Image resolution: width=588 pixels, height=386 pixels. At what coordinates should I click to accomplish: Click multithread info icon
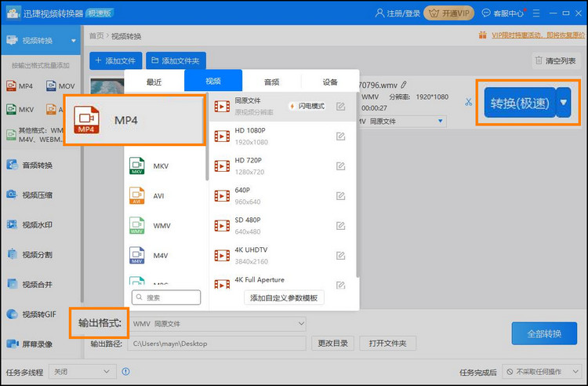[126, 372]
